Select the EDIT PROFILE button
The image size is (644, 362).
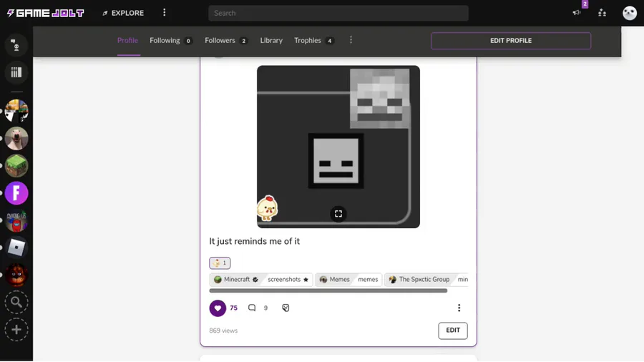pos(510,41)
